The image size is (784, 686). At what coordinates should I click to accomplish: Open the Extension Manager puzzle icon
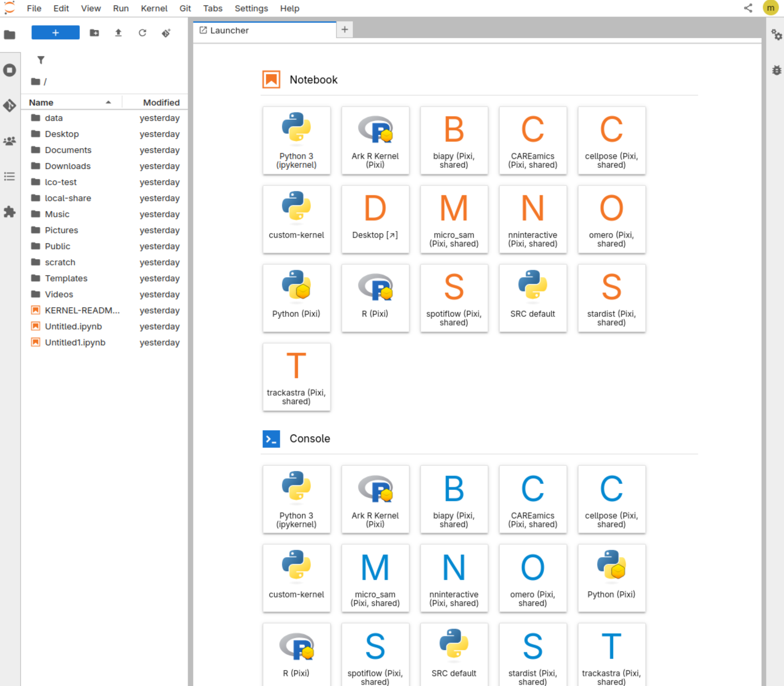click(x=10, y=212)
